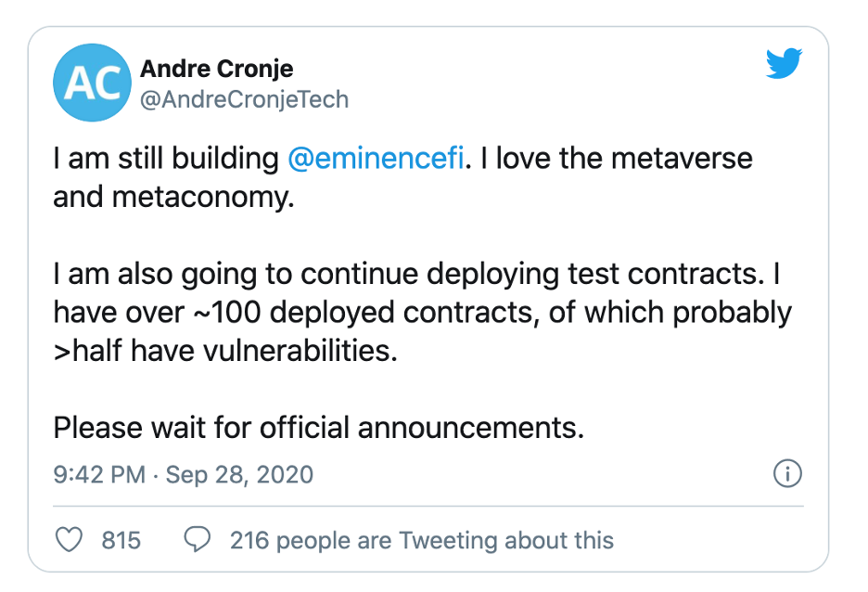868x592 pixels.
Task: Open the @eminencefi mention link
Action: [376, 159]
